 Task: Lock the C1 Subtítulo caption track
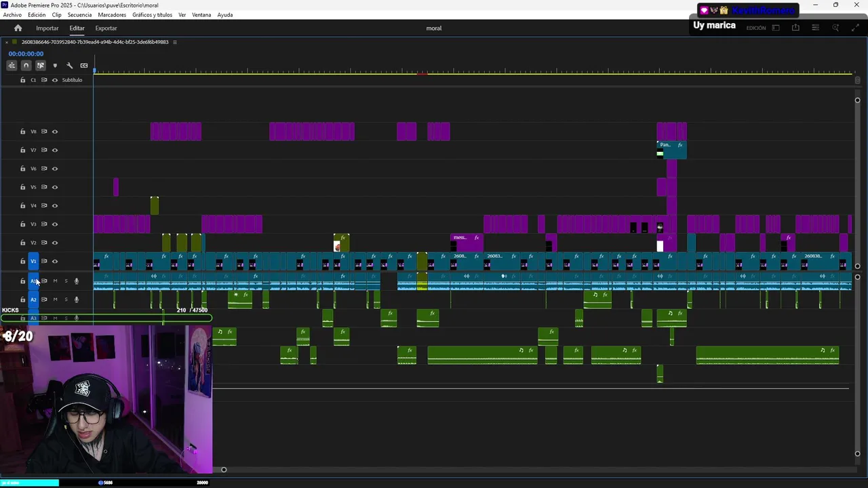tap(22, 80)
